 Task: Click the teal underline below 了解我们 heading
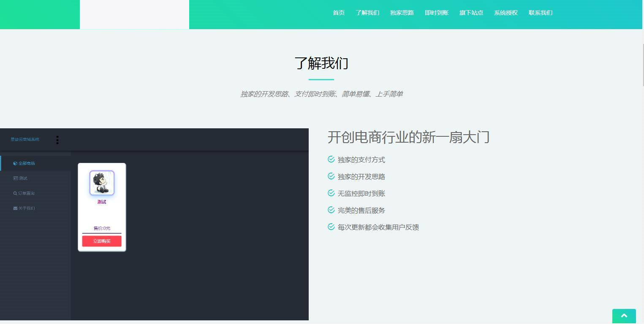pos(321,80)
